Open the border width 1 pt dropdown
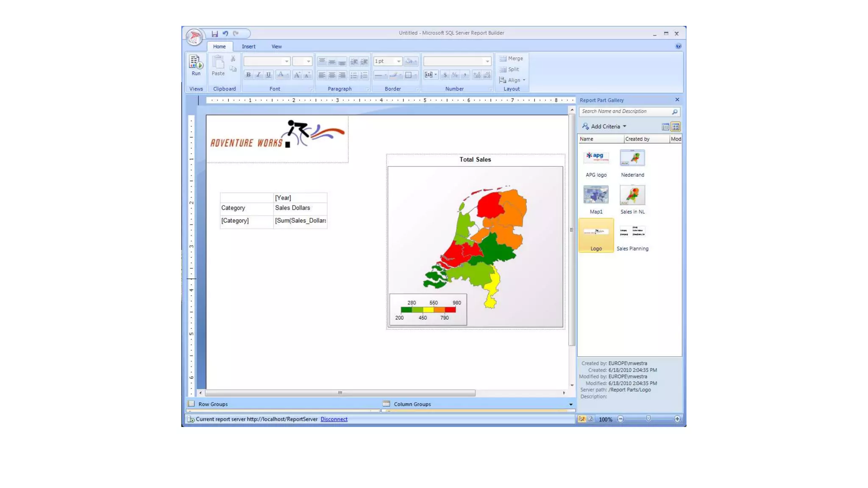The image size is (868, 488). point(398,61)
